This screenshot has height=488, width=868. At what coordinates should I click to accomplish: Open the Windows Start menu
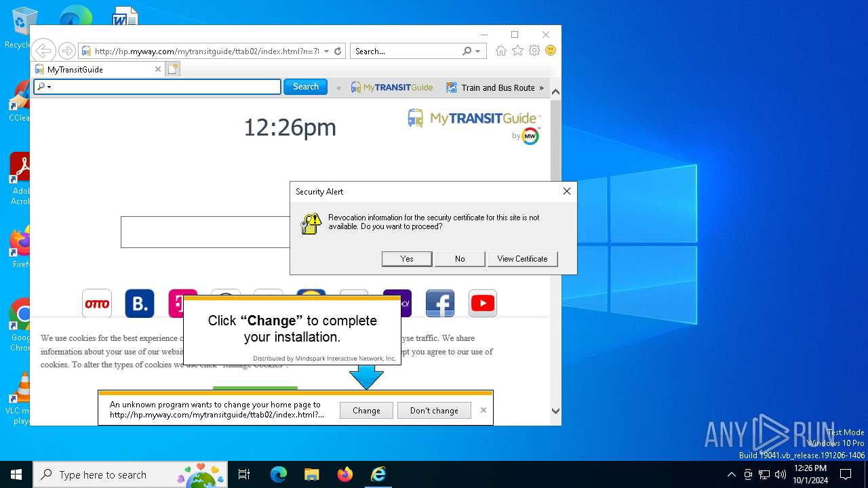(16, 474)
